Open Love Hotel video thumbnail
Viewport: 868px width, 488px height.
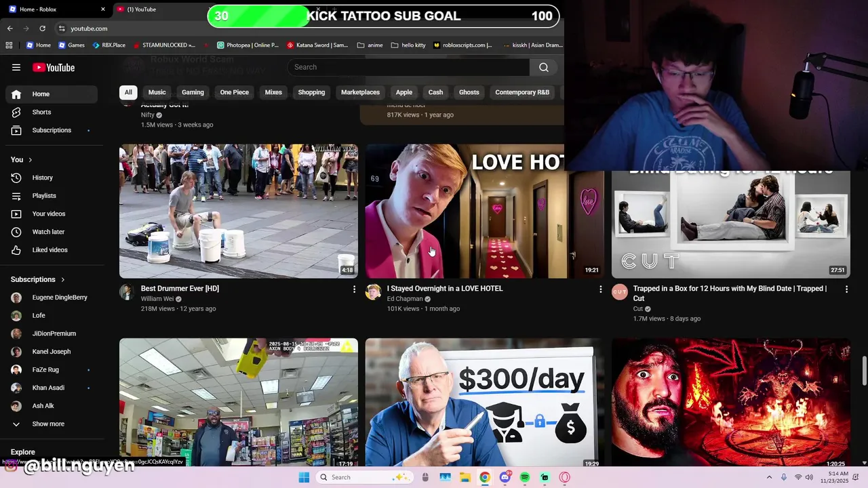pyautogui.click(x=484, y=211)
